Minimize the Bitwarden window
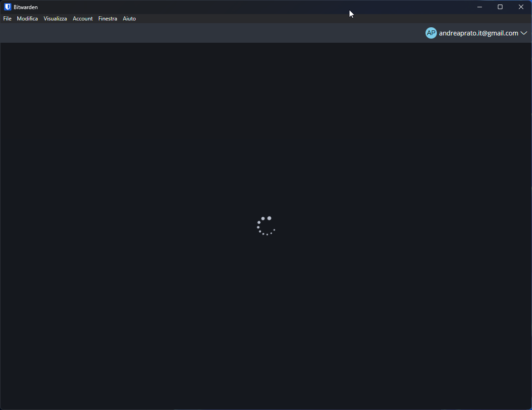 click(479, 6)
